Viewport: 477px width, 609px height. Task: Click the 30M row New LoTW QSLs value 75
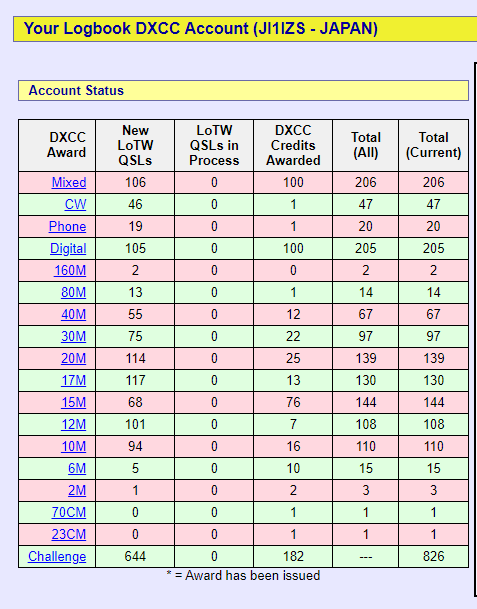(x=135, y=336)
